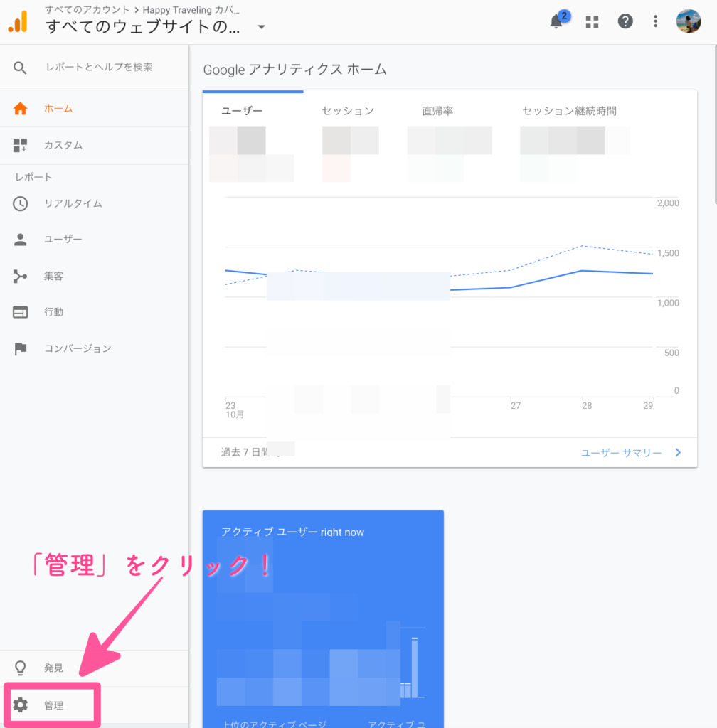This screenshot has width=717, height=728.
Task: Click the conversions flag icon
Action: 20,348
